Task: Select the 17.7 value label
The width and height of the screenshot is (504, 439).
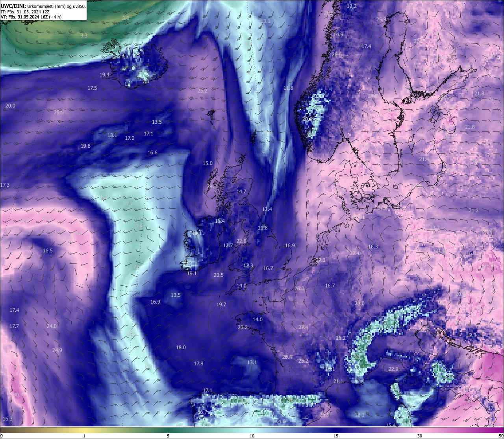Action: (14, 326)
